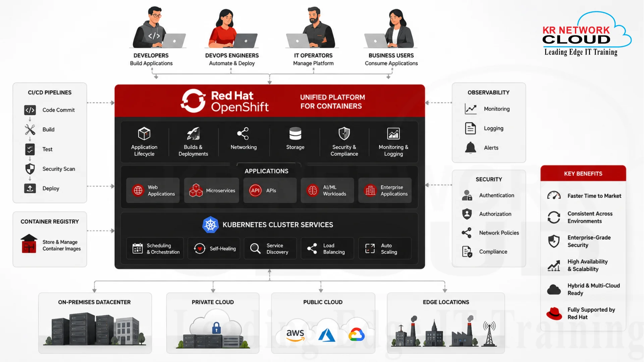This screenshot has height=362, width=644.
Task: Open the Self-Healing tile
Action: point(214,248)
